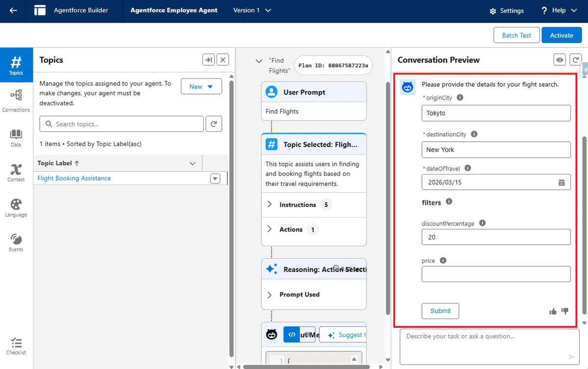Image resolution: width=588 pixels, height=369 pixels.
Task: Open Topic Label column chevron menu
Action: [x=193, y=163]
